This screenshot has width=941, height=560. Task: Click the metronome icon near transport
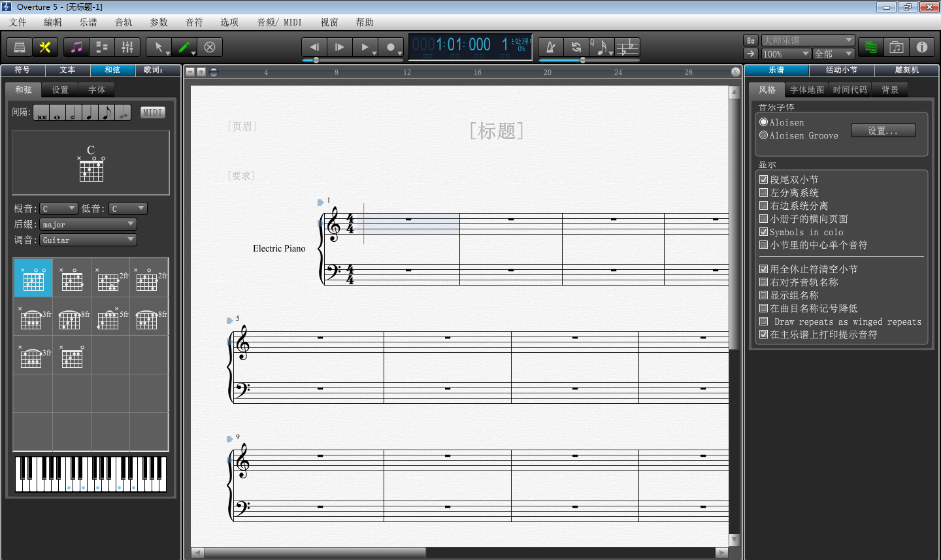point(550,47)
